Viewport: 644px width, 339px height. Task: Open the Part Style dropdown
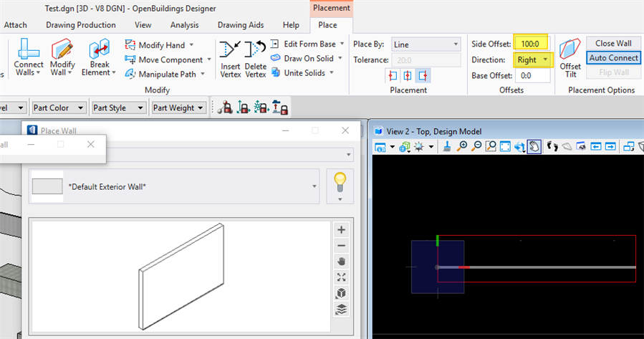pos(118,108)
